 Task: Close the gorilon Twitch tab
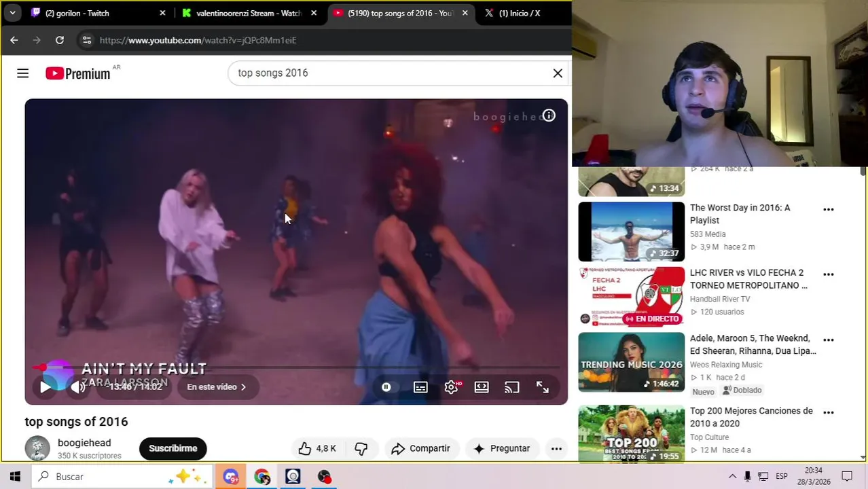click(x=162, y=13)
